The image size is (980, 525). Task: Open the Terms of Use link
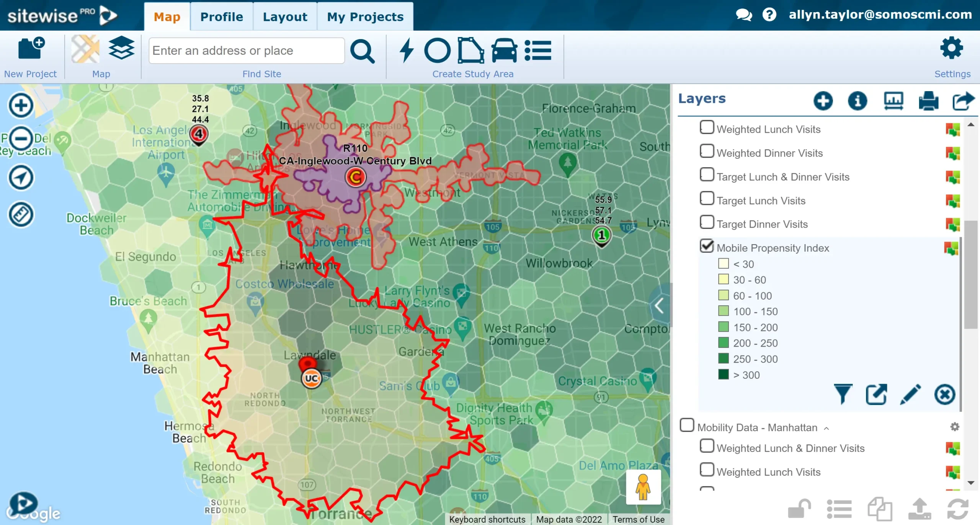(638, 519)
